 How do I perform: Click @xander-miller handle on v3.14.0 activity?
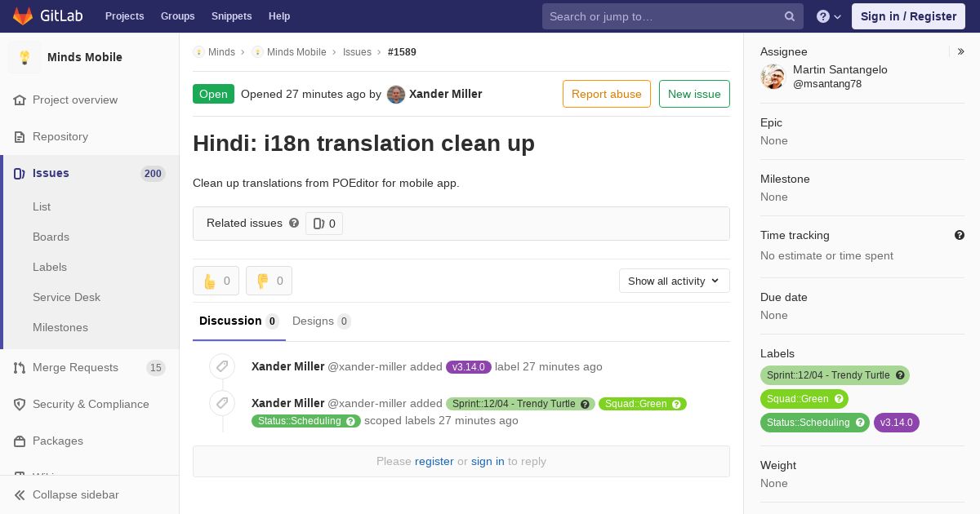pyautogui.click(x=367, y=366)
